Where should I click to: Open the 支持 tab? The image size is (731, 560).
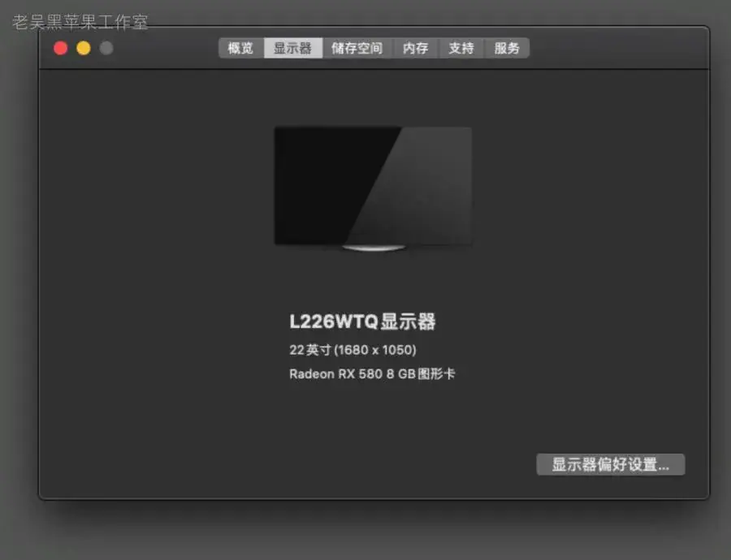pyautogui.click(x=461, y=48)
